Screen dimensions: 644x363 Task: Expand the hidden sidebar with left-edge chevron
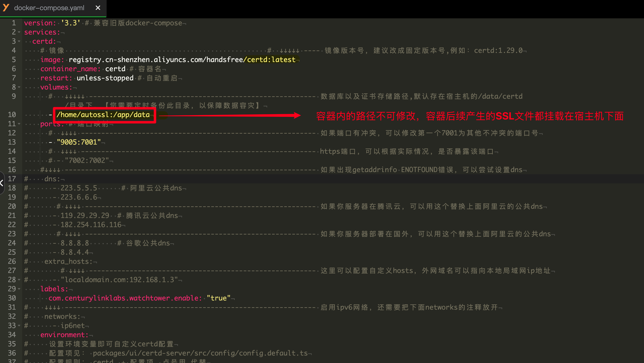(x=2, y=183)
